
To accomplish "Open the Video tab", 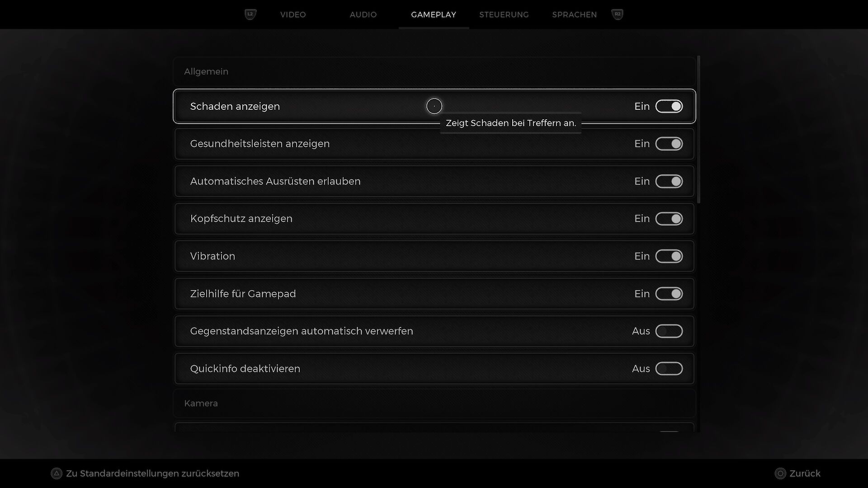I will click(293, 14).
